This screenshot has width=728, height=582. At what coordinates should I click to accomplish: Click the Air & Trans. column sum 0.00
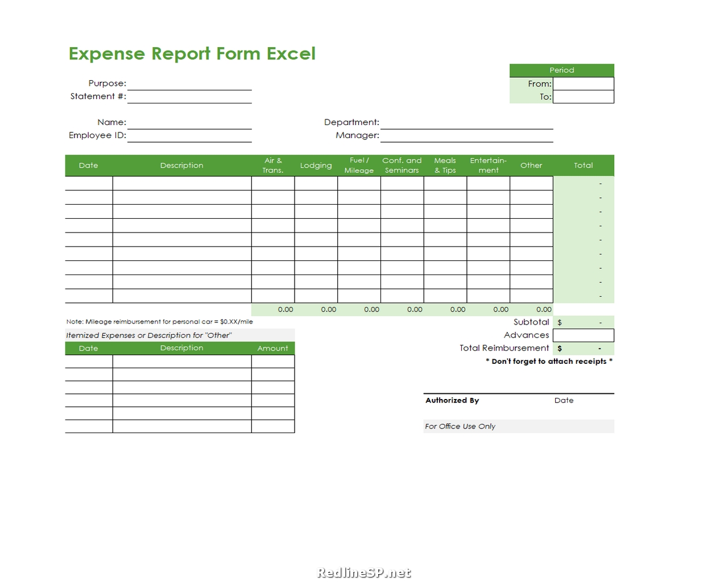click(x=273, y=310)
